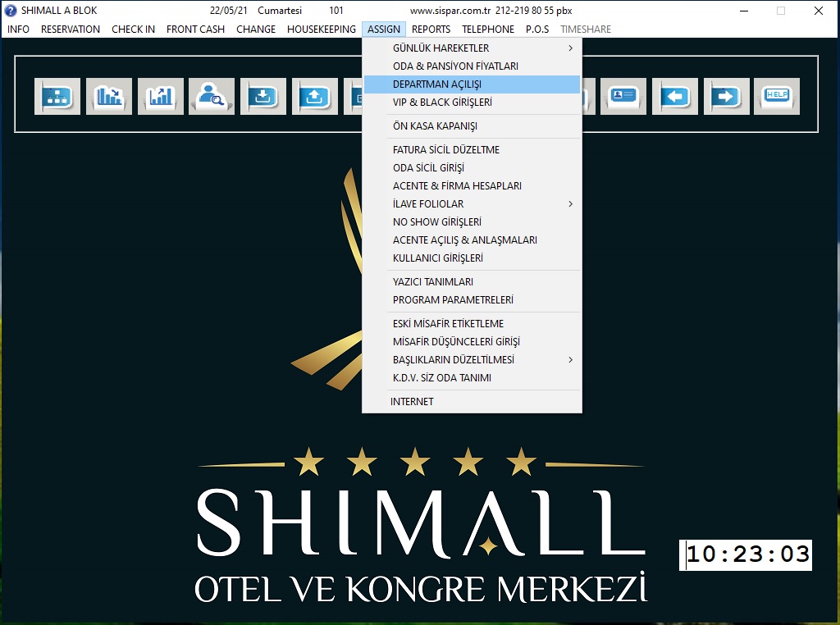Open the CHECK IN menu
Screen dimensions: 840x625
pos(134,30)
